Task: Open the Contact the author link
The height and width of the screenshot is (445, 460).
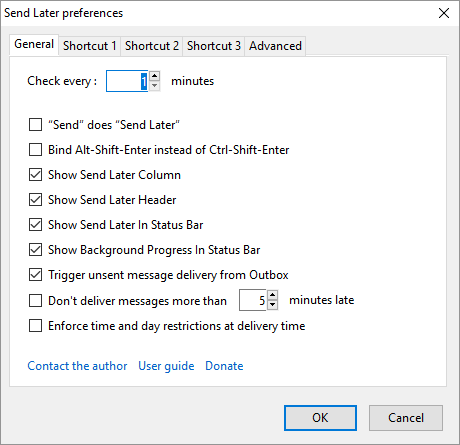Action: (x=77, y=366)
